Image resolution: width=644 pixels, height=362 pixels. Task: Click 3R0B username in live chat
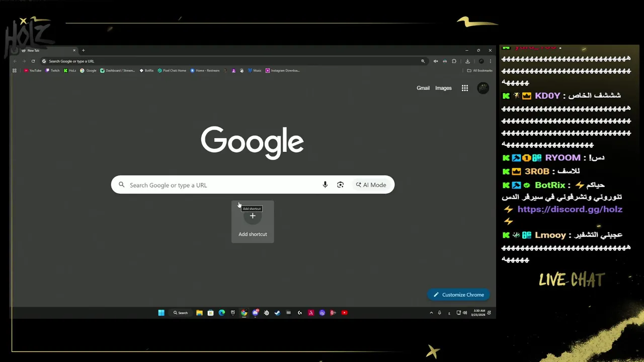pos(537,171)
